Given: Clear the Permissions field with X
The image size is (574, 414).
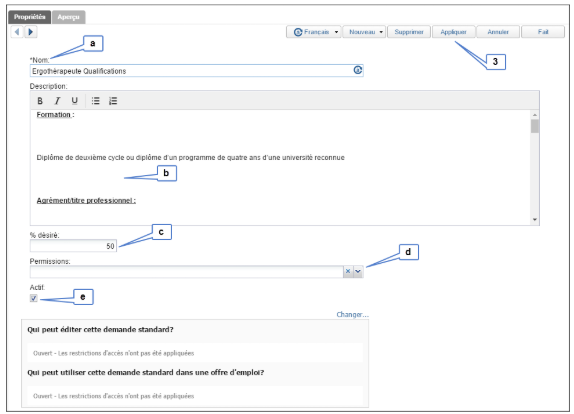Looking at the screenshot, I should 348,272.
